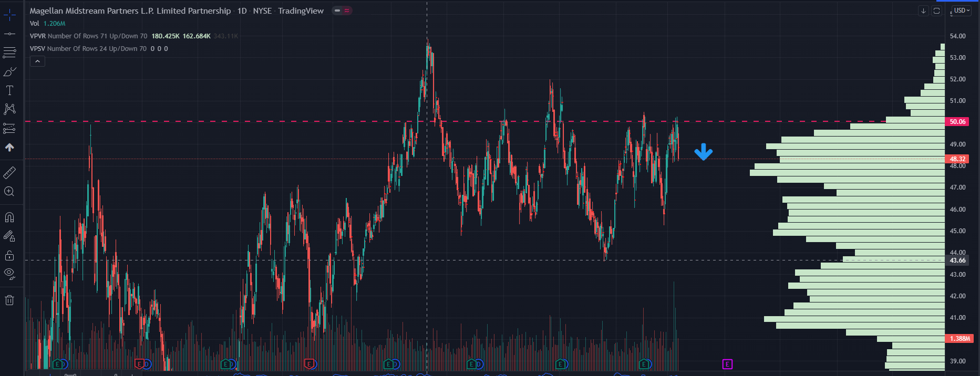The image size is (980, 376).
Task: Select the crosshair cursor tool
Action: tap(9, 15)
